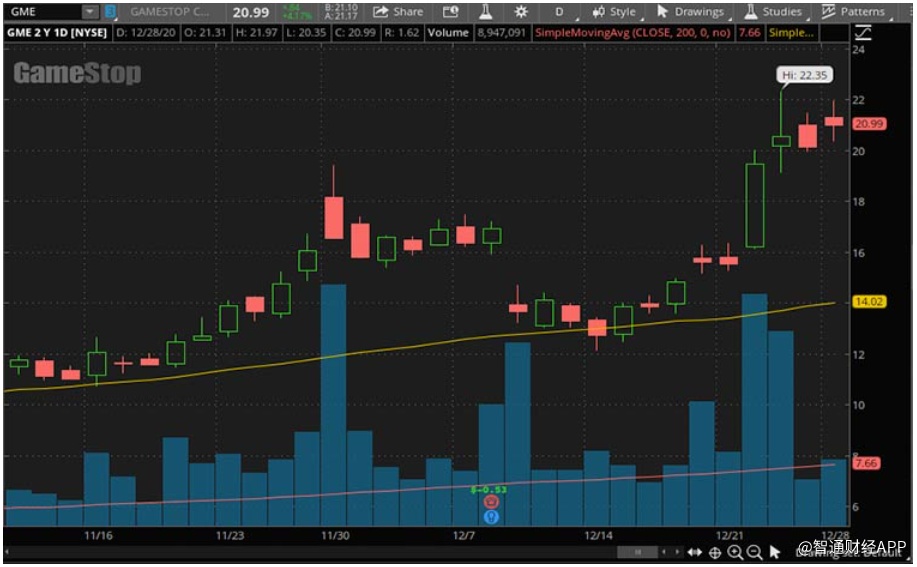Open the D timeframe dropdown
Viewport: 917px width, 567px height.
pyautogui.click(x=560, y=12)
